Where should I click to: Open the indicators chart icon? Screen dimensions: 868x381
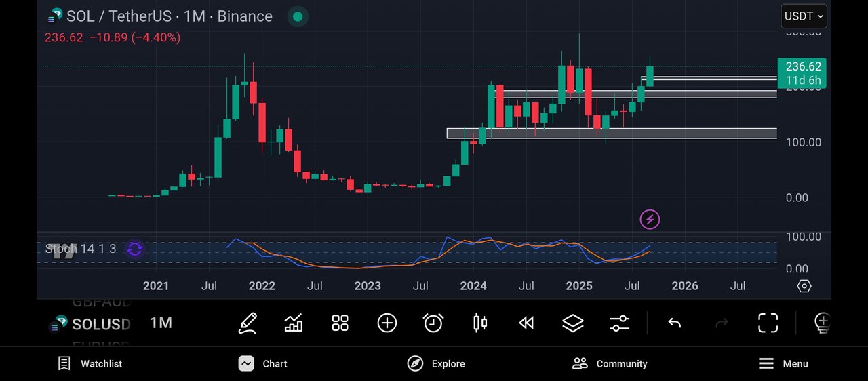[294, 323]
